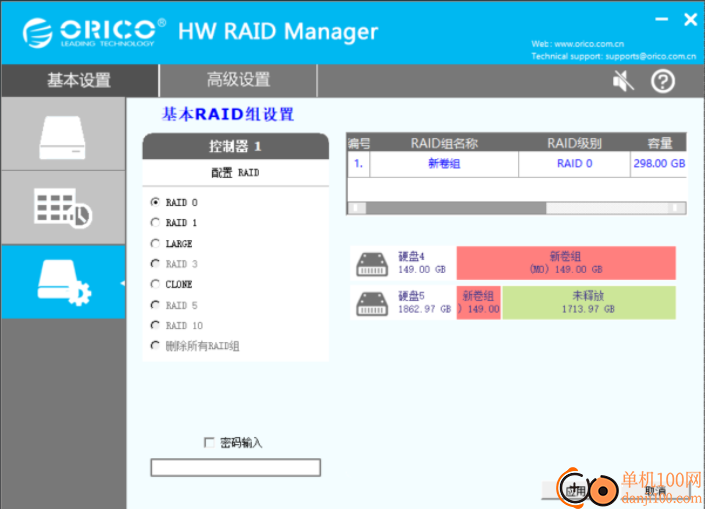This screenshot has height=509, width=705.
Task: Choose the CLONE radio option
Action: (x=155, y=284)
